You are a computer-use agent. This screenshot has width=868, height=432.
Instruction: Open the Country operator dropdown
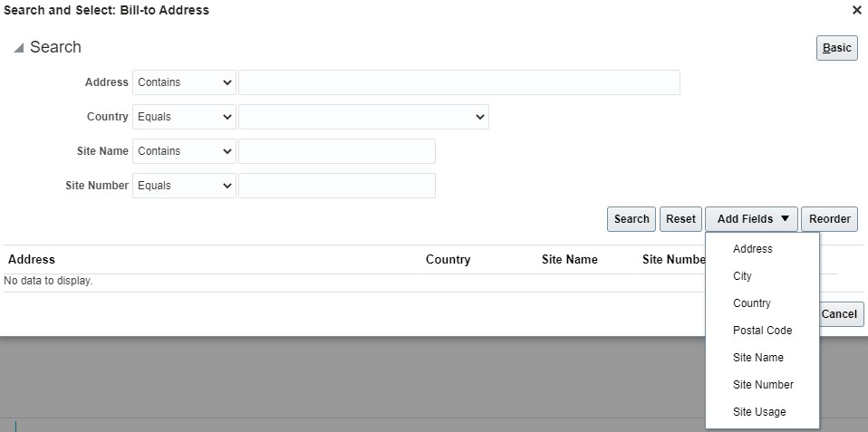coord(184,117)
